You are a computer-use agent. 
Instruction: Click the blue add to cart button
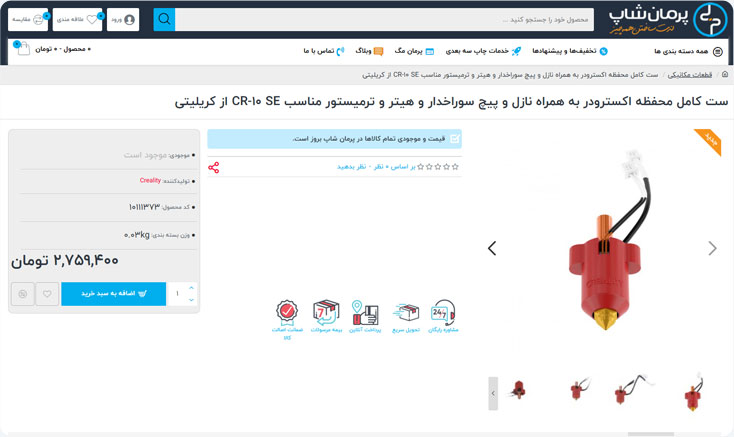pos(113,294)
